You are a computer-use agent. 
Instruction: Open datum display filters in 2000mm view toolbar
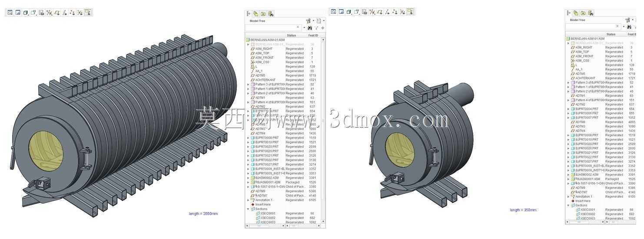tap(49, 13)
